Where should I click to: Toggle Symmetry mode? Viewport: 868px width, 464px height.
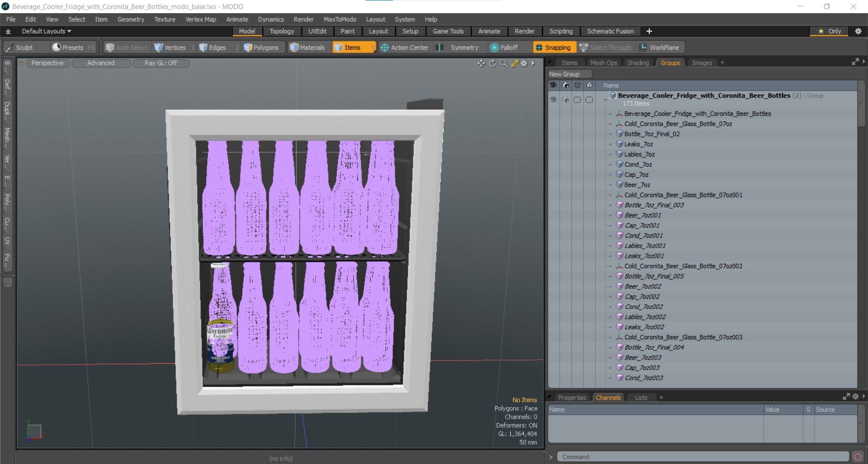point(459,47)
